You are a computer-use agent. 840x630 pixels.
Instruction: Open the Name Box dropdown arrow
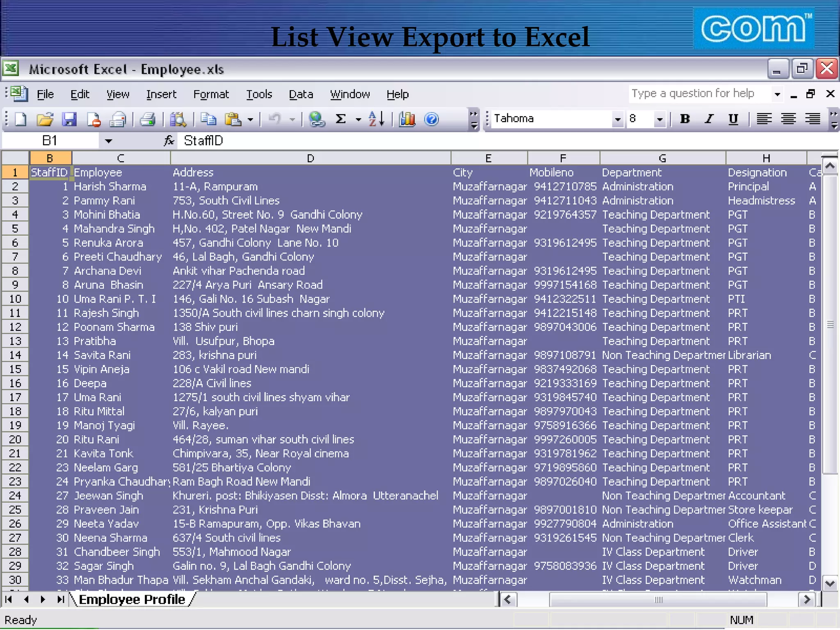coord(108,141)
